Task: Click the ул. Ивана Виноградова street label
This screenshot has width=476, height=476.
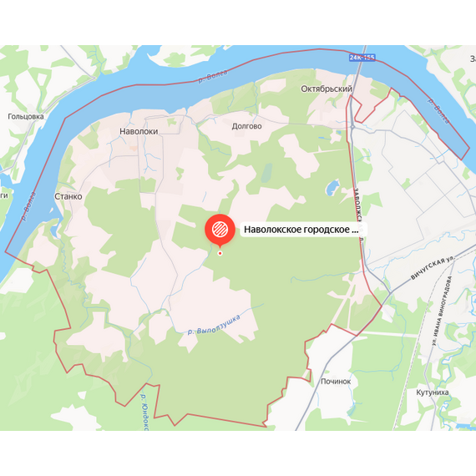Action: pos(442,311)
